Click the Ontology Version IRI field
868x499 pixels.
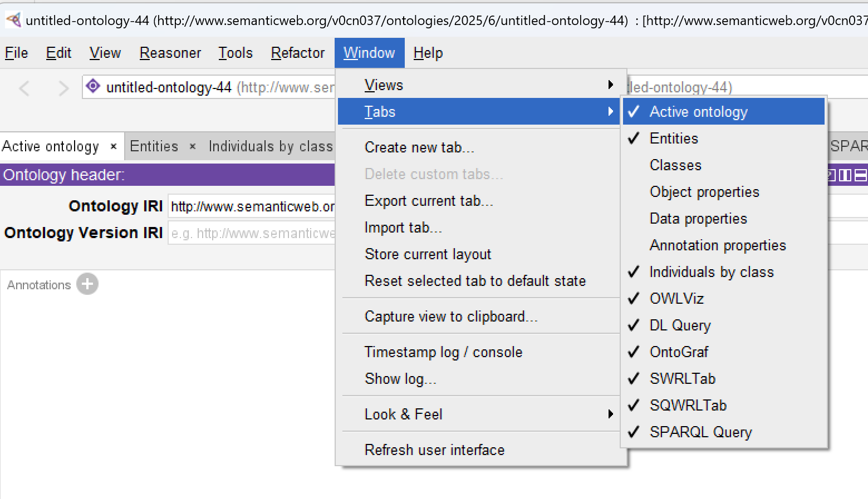(252, 233)
